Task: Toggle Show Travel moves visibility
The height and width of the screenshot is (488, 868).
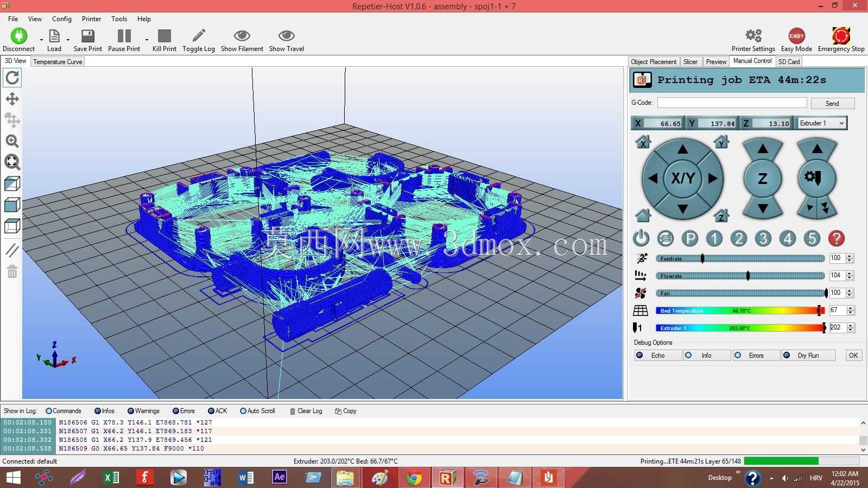Action: (x=286, y=41)
